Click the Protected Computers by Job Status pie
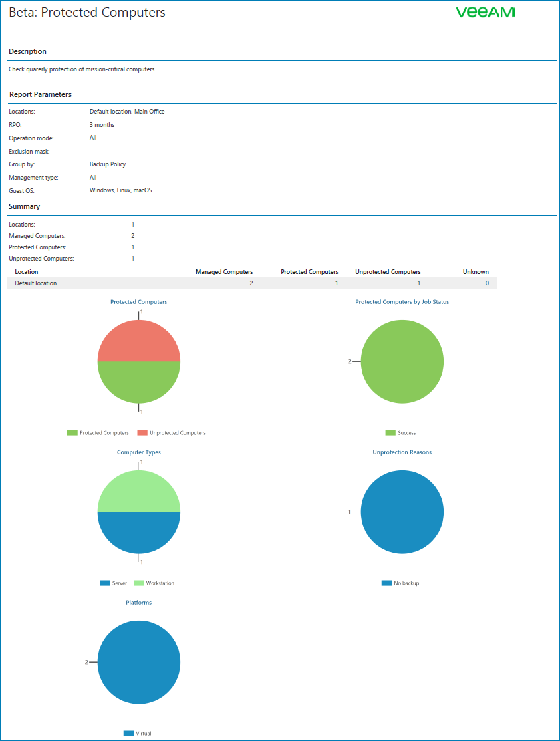The image size is (560, 741). point(402,361)
